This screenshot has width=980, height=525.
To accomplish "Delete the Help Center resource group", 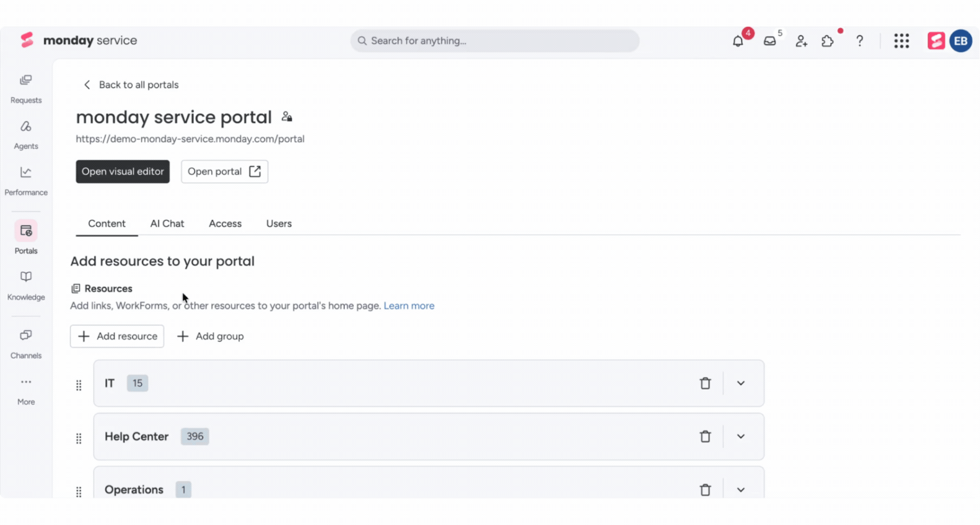I will tap(705, 436).
